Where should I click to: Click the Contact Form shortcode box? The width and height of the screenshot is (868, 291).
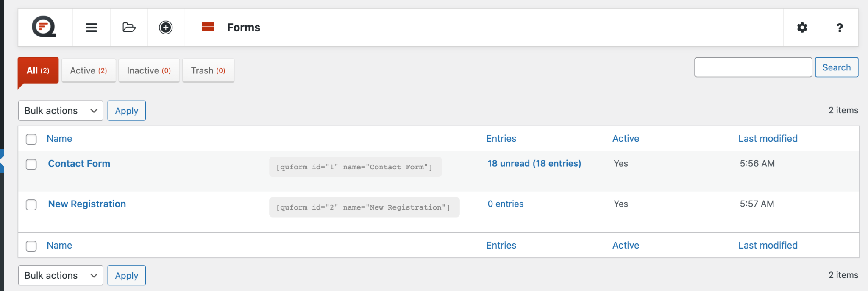pyautogui.click(x=355, y=167)
